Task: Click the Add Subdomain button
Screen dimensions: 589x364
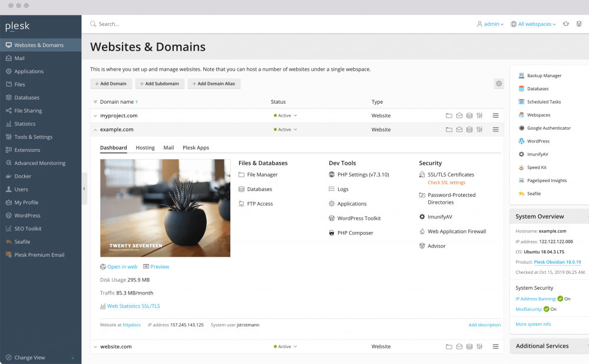Action: point(160,84)
